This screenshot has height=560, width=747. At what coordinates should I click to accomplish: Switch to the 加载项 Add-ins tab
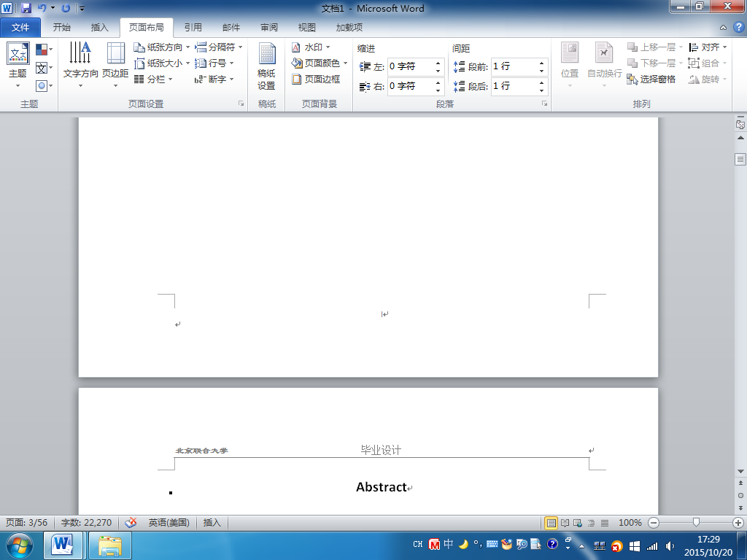tap(349, 28)
